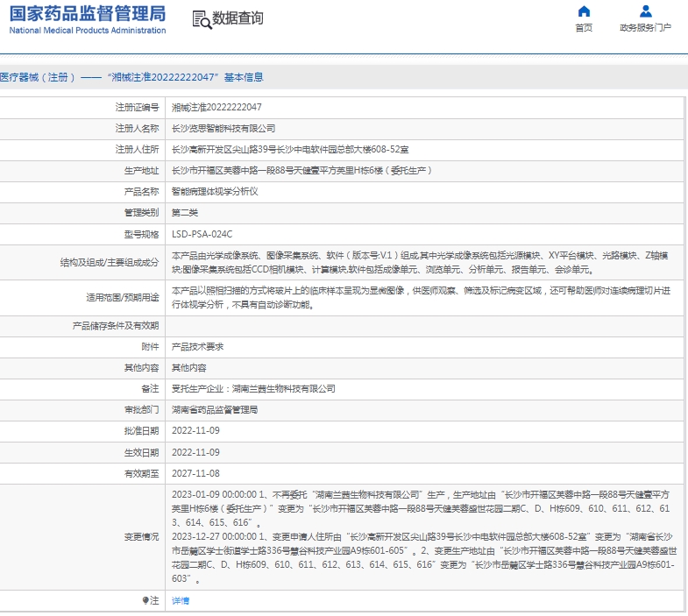688x616 pixels.
Task: Click the 管理类别 row label
Action: tap(141, 213)
